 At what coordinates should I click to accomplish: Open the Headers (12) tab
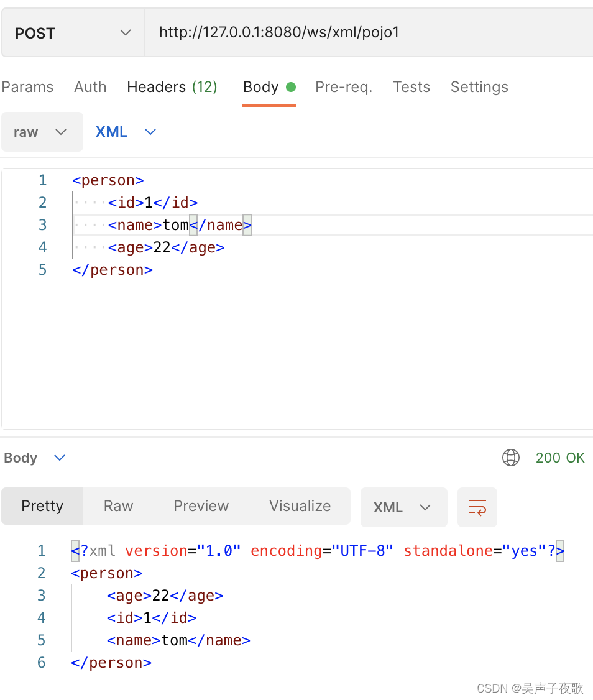click(x=172, y=86)
